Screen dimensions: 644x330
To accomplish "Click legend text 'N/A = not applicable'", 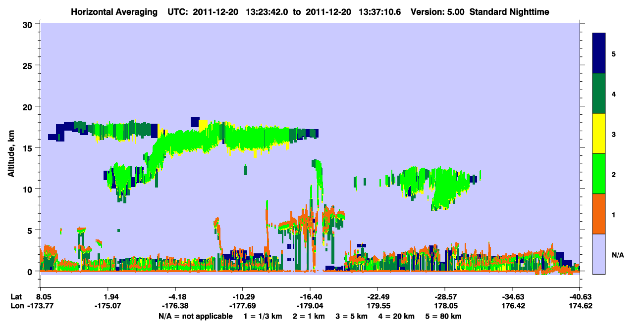I will (195, 316).
